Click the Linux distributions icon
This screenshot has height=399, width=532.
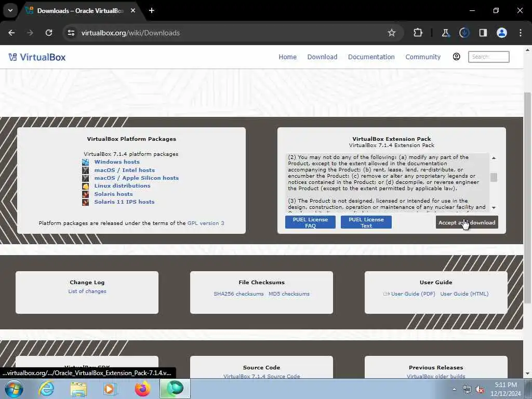86,186
